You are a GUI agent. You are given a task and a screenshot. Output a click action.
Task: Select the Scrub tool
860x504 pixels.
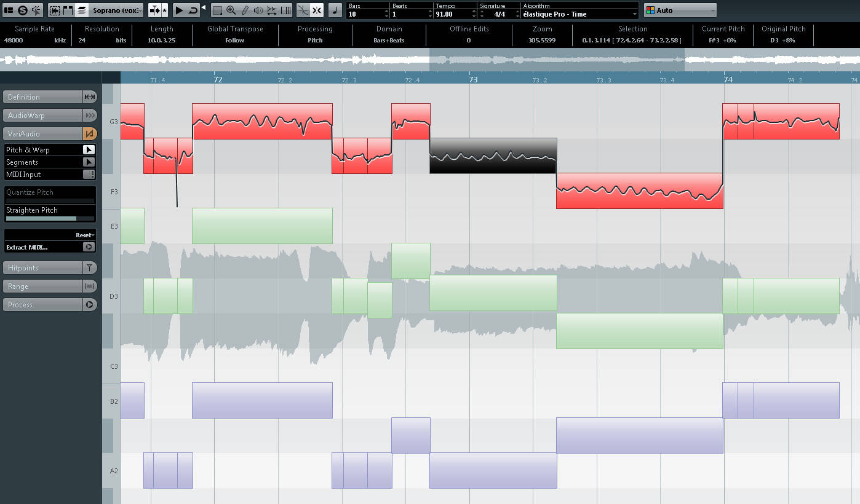[x=272, y=10]
